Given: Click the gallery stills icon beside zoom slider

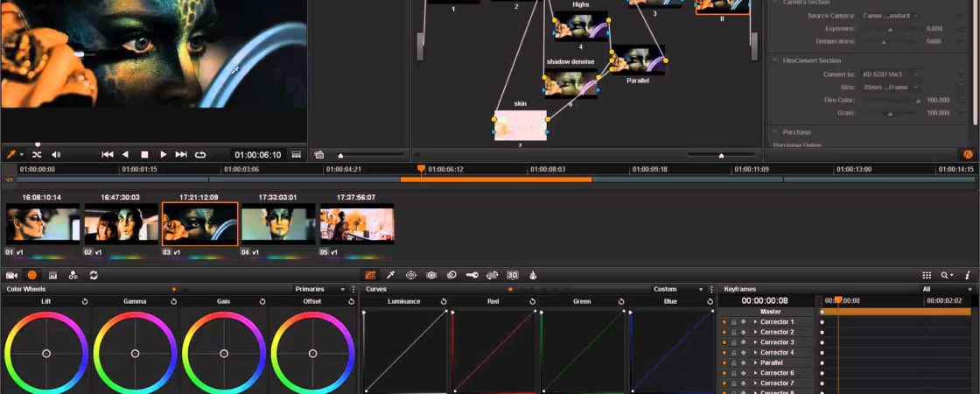Looking at the screenshot, I should tap(318, 154).
